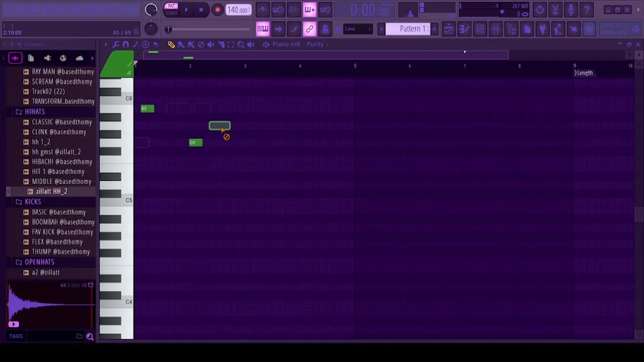
Task: Open the Piano roll view button
Action: [464, 29]
